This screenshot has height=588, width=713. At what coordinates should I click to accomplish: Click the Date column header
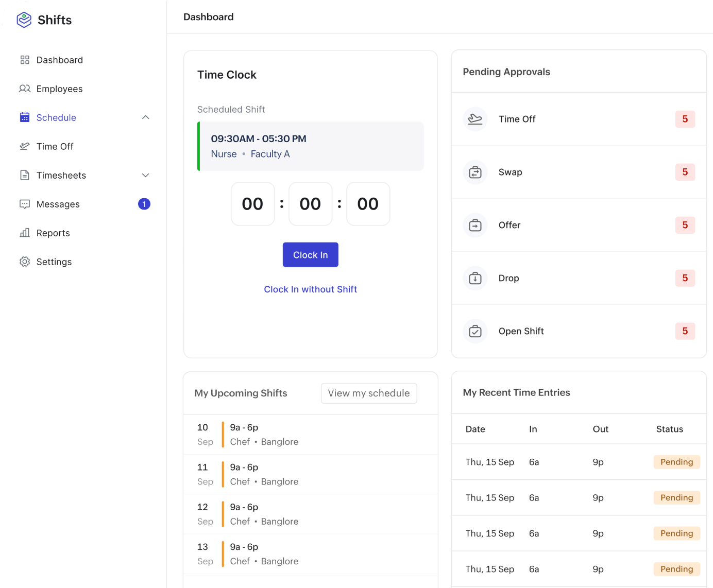[476, 429]
